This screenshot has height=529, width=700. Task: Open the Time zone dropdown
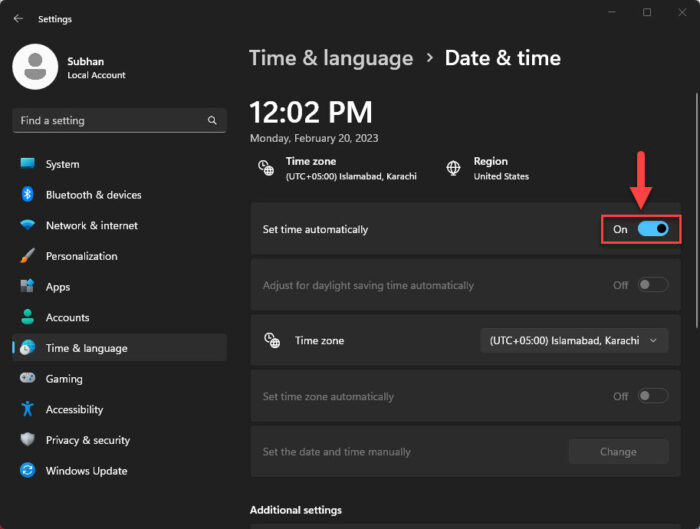pyautogui.click(x=574, y=341)
